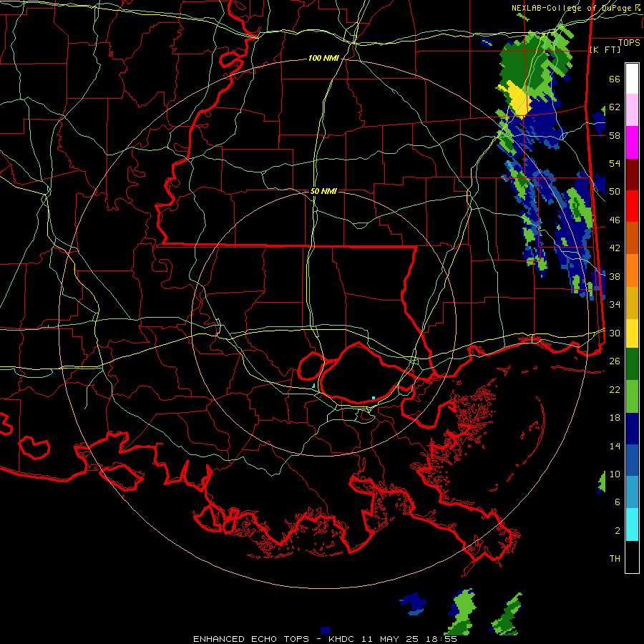Click the 22 legend value
This screenshot has width=644, height=644.
coord(615,390)
